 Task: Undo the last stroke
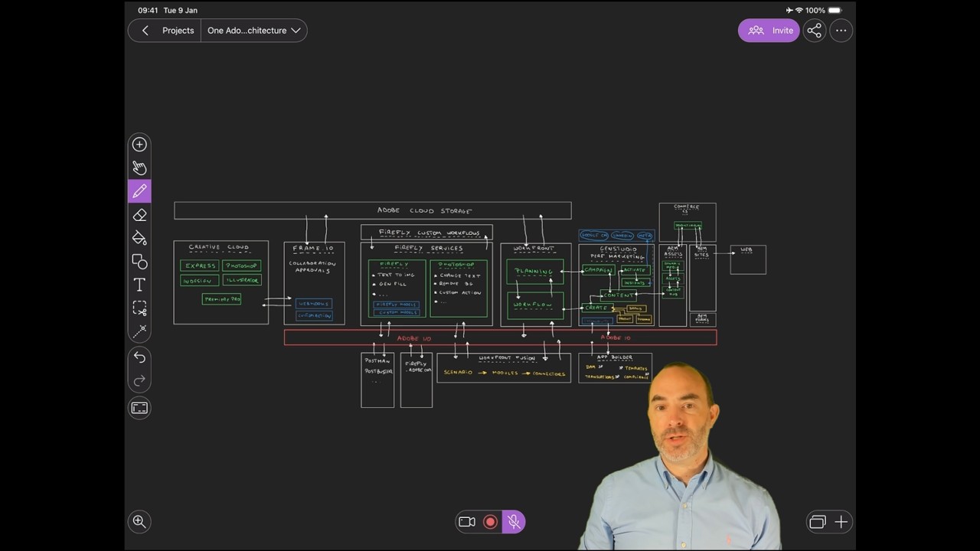[139, 357]
